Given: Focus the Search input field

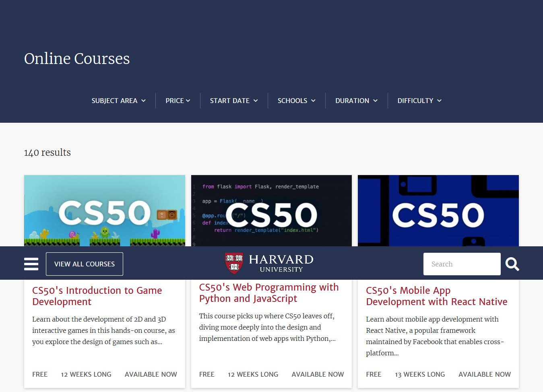Looking at the screenshot, I should coord(462,264).
